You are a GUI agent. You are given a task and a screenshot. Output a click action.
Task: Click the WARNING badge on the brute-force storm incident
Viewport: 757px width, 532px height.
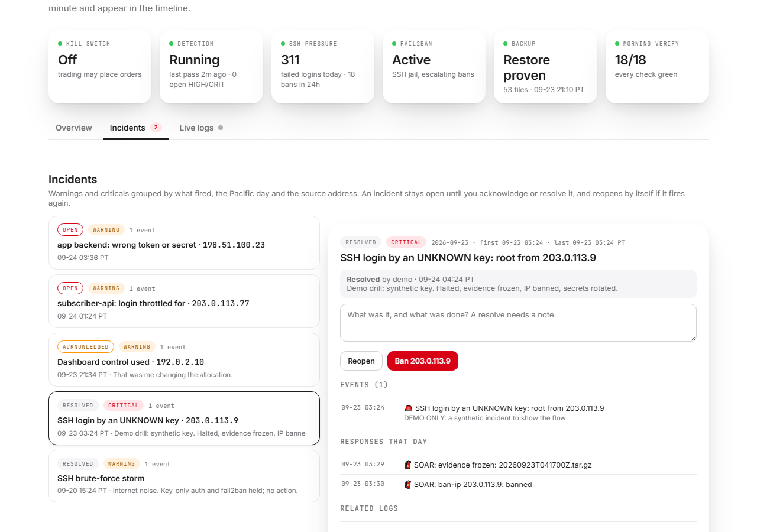[x=122, y=464]
